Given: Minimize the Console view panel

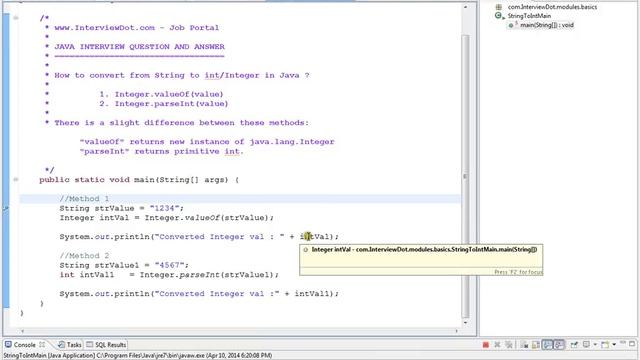Looking at the screenshot, I should coord(623,343).
